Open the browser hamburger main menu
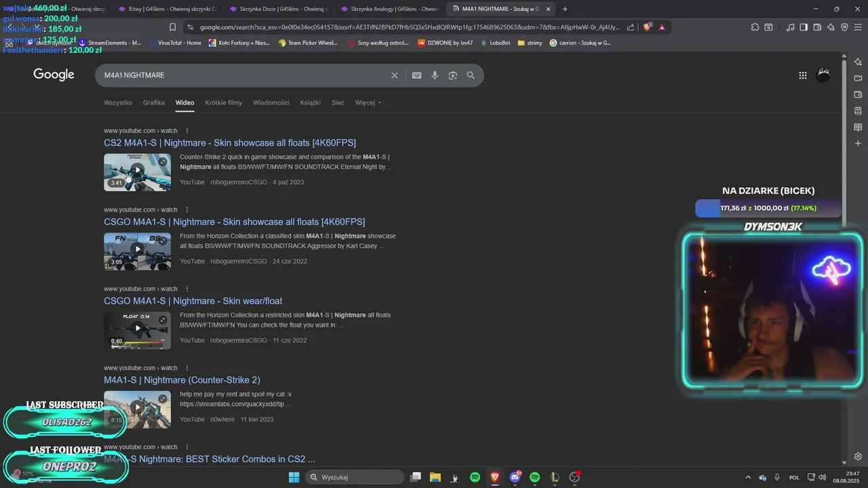 (858, 27)
